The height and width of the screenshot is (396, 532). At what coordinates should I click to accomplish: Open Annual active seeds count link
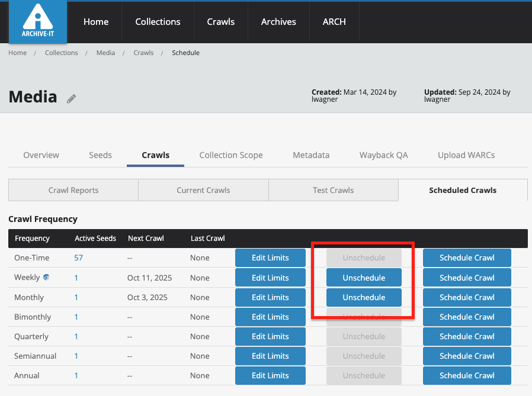[76, 376]
